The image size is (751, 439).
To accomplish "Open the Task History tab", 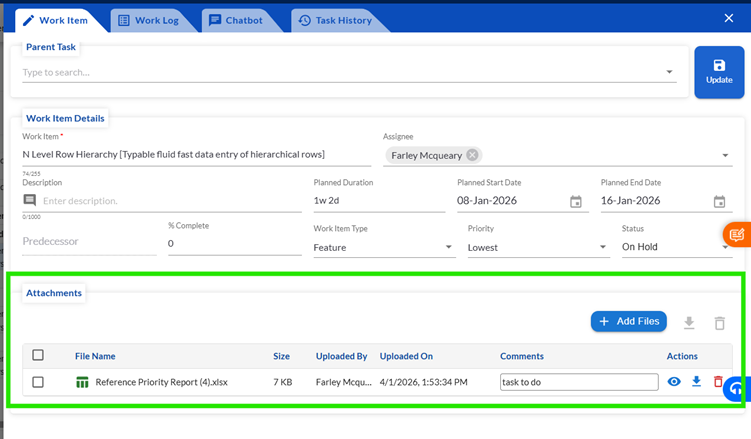I will [336, 21].
